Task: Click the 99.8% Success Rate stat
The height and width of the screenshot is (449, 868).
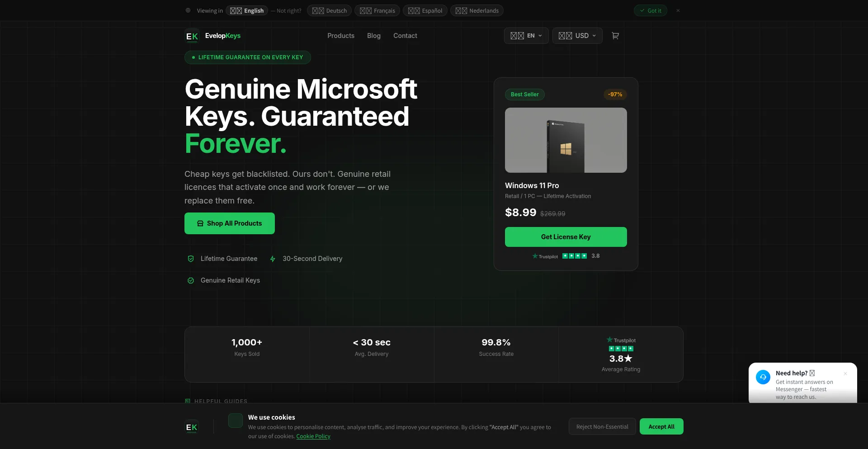Action: (x=496, y=347)
